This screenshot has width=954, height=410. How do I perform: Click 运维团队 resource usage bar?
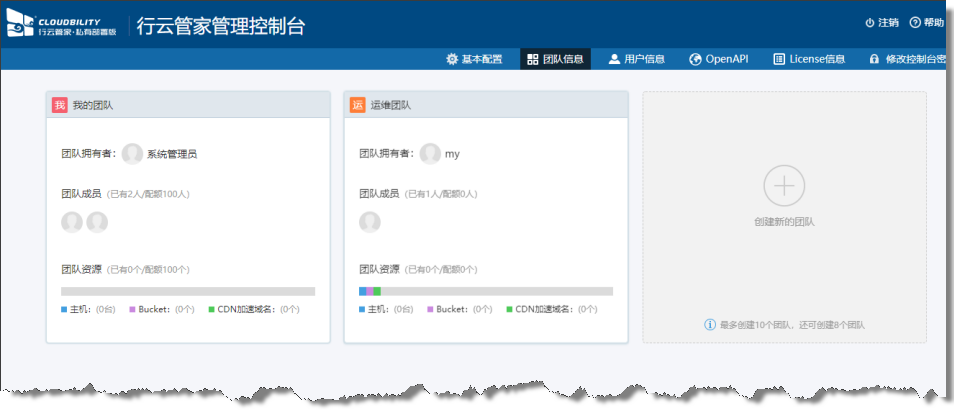486,291
